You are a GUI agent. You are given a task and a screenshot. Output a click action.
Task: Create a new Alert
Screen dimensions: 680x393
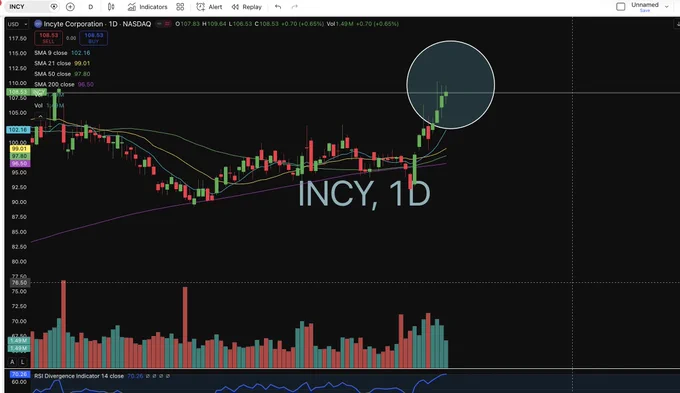pyautogui.click(x=209, y=7)
